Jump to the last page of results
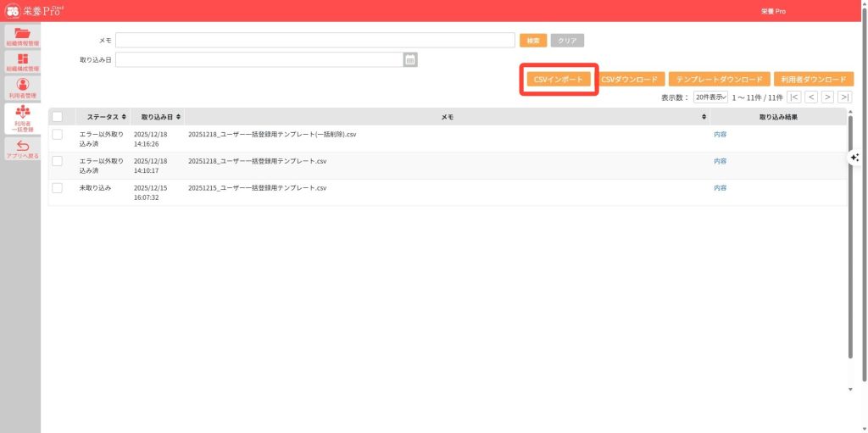Image resolution: width=868 pixels, height=433 pixels. point(844,97)
